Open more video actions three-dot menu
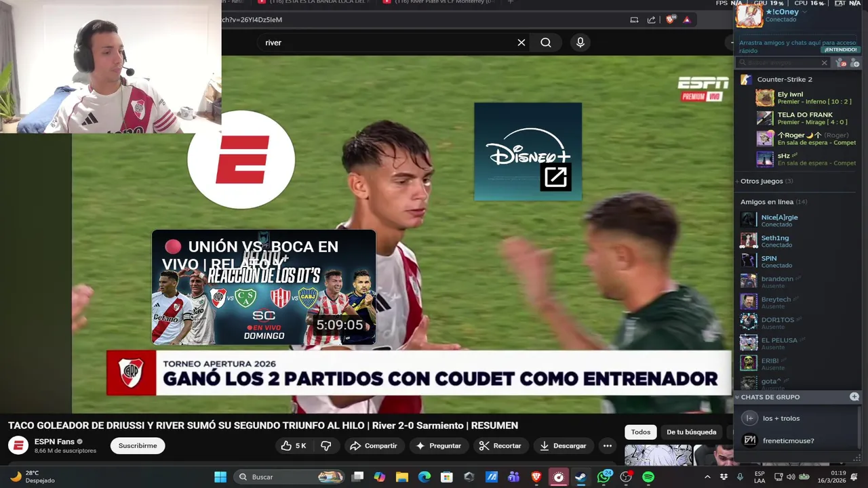 [x=608, y=445]
